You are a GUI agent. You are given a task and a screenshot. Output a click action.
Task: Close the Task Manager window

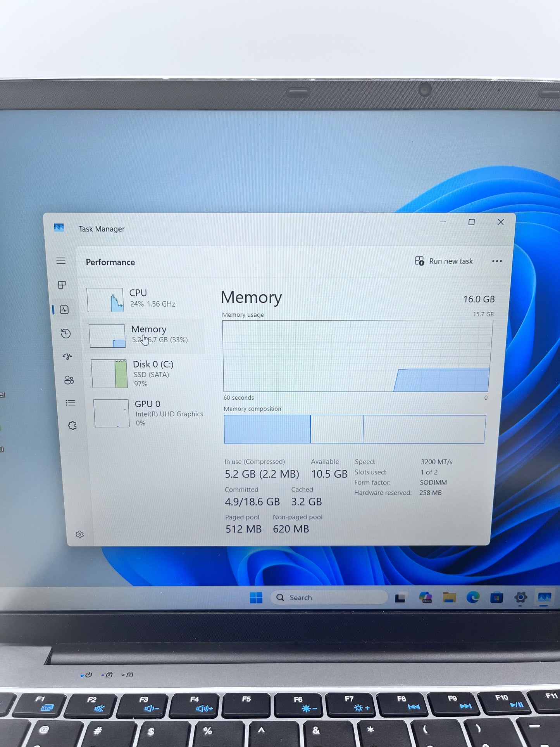click(x=501, y=222)
